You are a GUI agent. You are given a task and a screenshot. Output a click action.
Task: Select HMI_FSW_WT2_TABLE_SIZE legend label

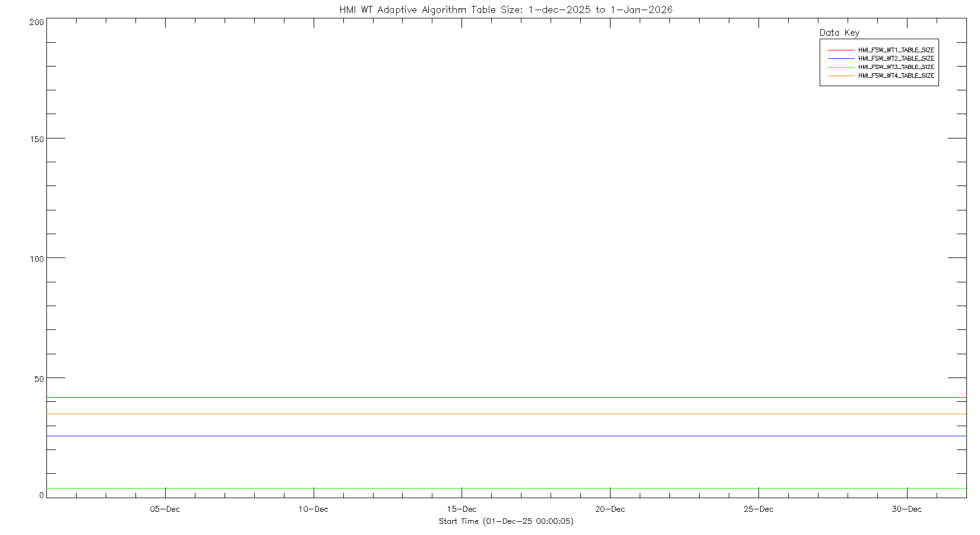[896, 59]
